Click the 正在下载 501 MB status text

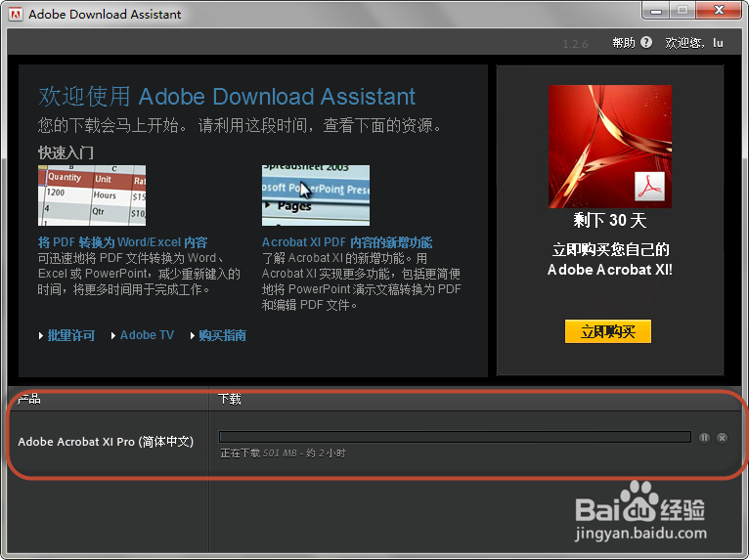pyautogui.click(x=283, y=453)
